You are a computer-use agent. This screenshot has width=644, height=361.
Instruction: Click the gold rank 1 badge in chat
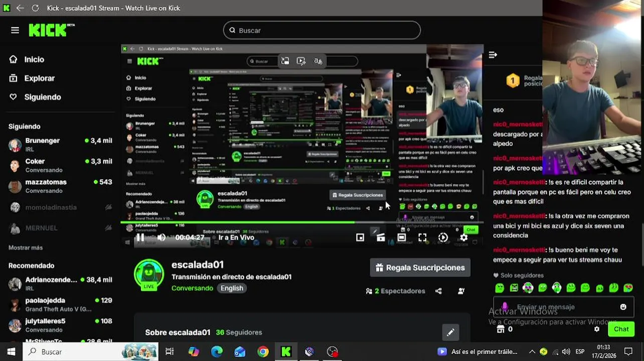point(513,80)
